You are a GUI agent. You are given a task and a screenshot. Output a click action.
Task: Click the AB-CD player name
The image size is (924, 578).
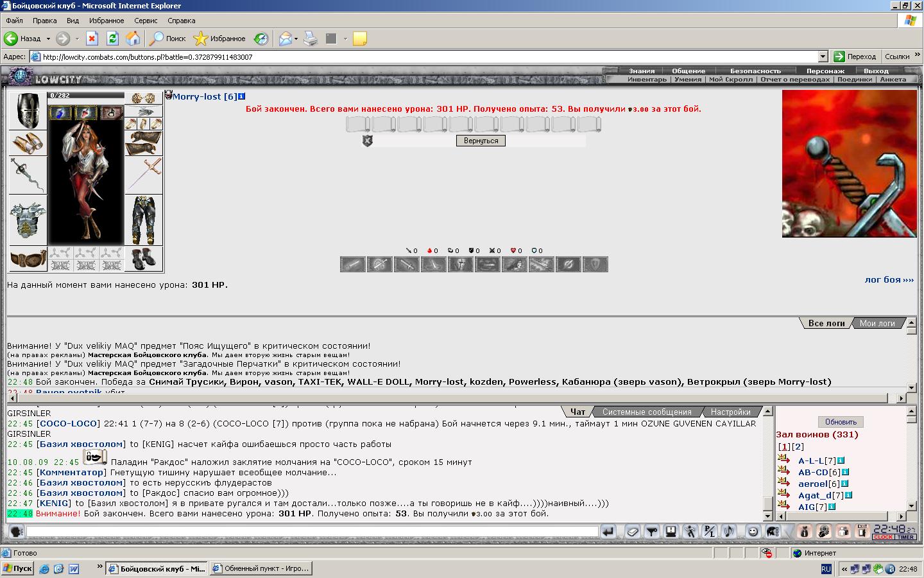click(x=813, y=472)
